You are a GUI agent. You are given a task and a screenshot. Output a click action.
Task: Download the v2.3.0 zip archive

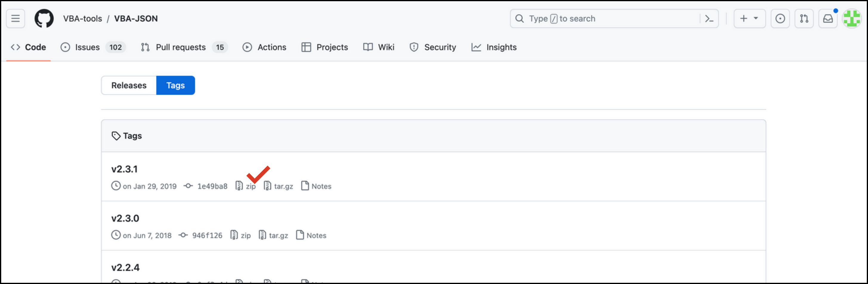241,235
